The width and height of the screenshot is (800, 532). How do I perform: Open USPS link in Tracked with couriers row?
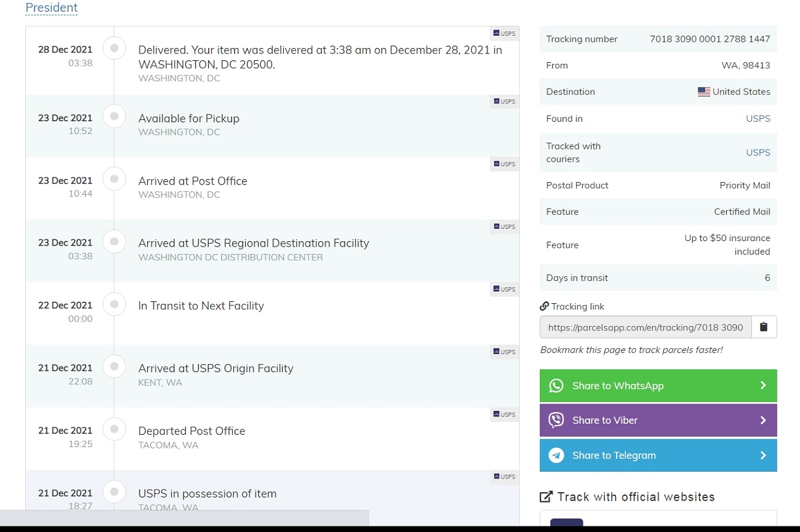click(758, 153)
